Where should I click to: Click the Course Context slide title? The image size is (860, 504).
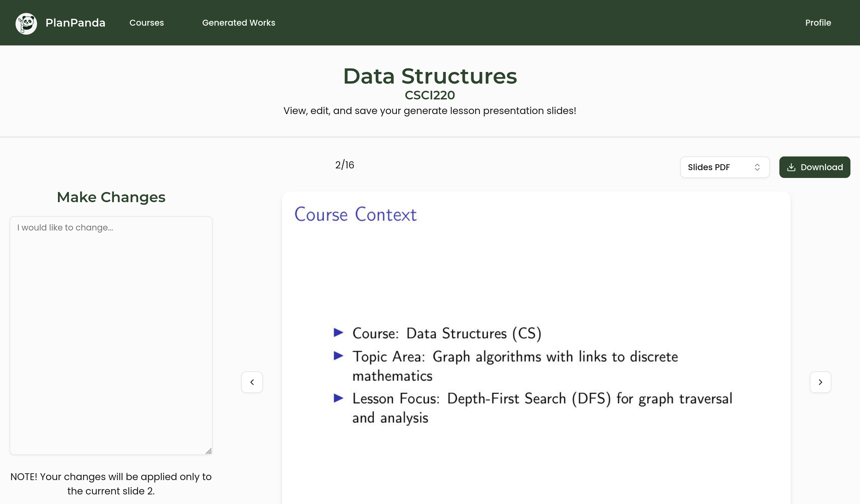tap(355, 214)
